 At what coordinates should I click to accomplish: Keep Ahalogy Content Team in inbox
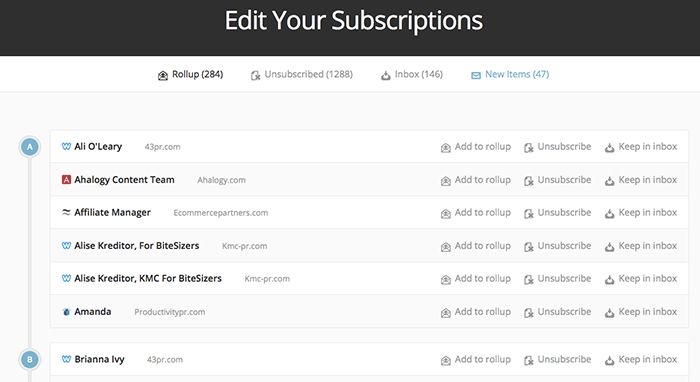(641, 180)
